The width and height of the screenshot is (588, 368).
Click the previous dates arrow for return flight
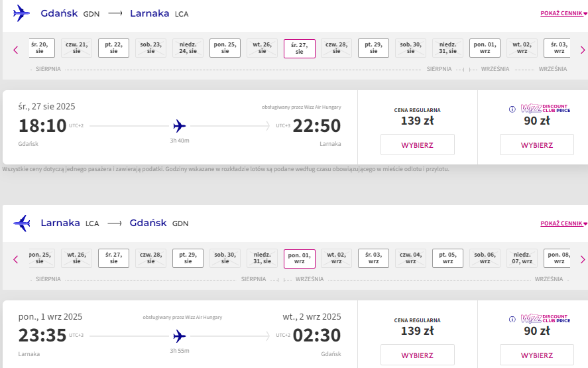coord(16,259)
